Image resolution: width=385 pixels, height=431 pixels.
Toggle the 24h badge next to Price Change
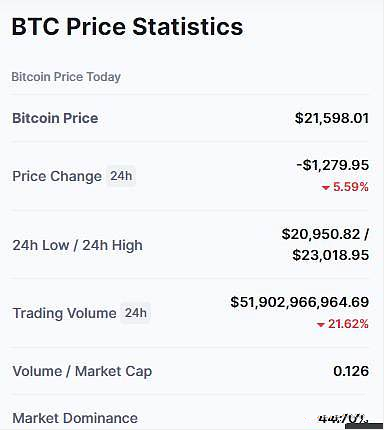coord(121,176)
